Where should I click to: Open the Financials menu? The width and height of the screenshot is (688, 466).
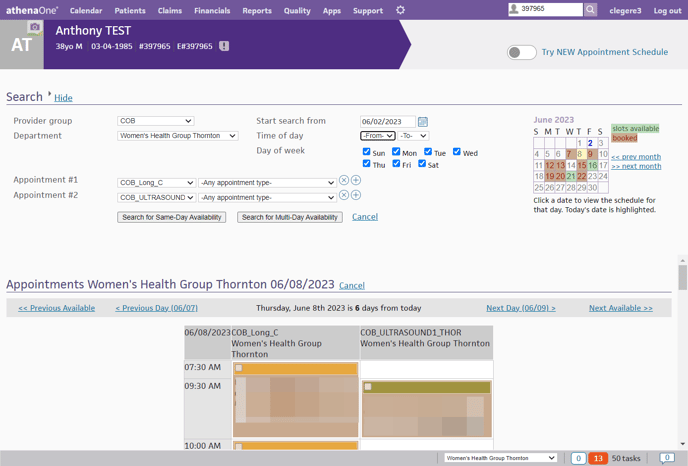[212, 10]
